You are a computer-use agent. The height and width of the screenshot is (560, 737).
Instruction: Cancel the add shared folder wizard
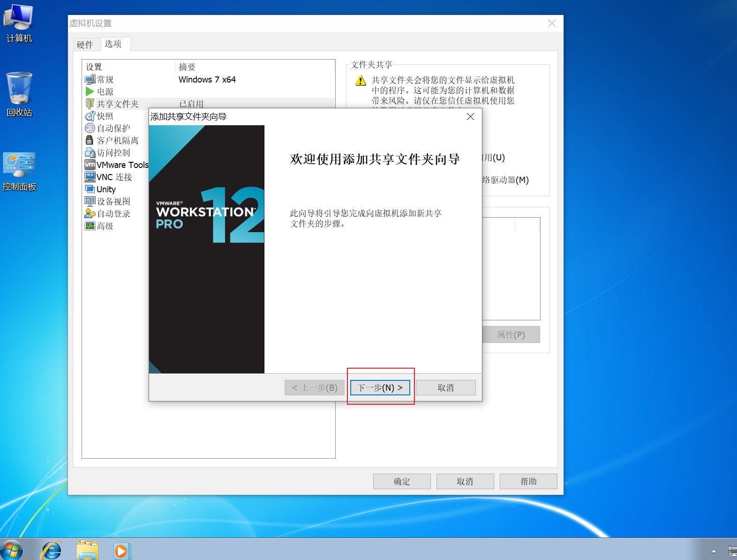coord(446,388)
